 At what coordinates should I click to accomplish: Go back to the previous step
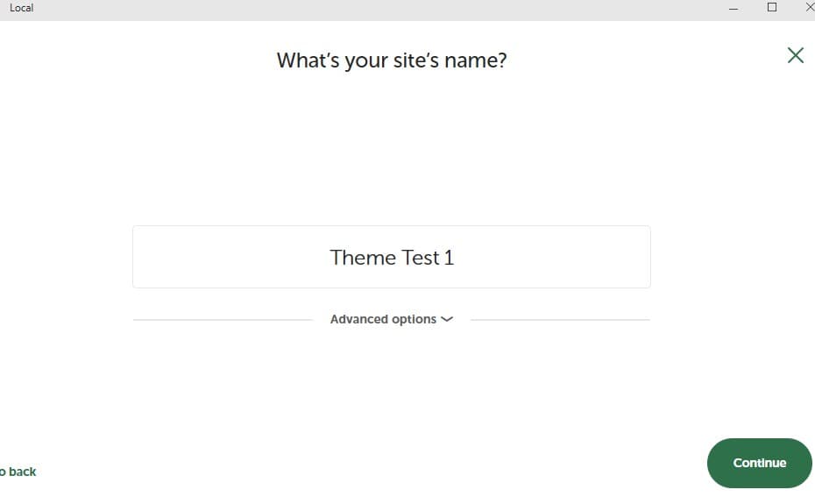pyautogui.click(x=19, y=472)
